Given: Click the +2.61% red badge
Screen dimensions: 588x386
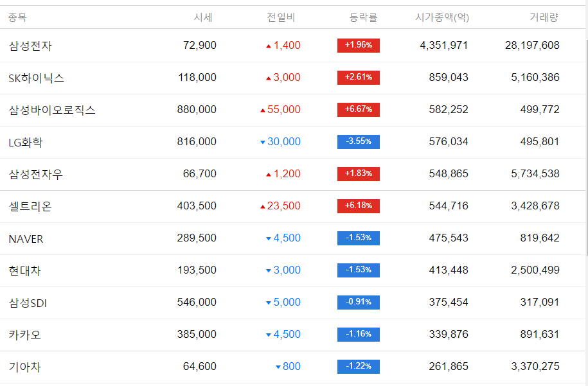Looking at the screenshot, I should tap(359, 78).
